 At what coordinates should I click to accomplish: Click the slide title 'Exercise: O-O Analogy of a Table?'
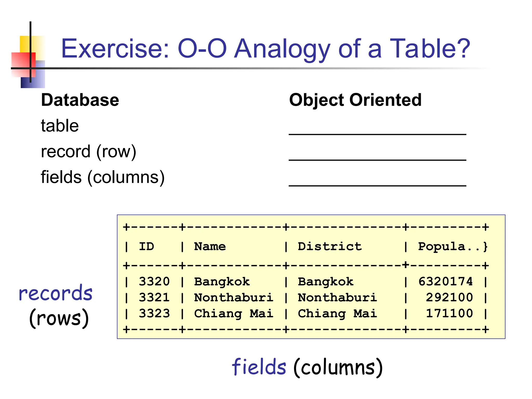pyautogui.click(x=265, y=49)
